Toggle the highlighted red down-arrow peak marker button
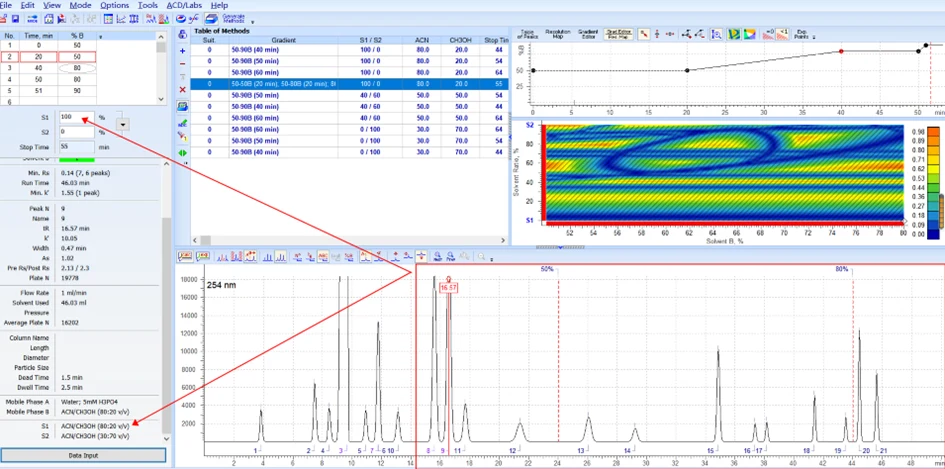This screenshot has height=469, width=945. (421, 256)
